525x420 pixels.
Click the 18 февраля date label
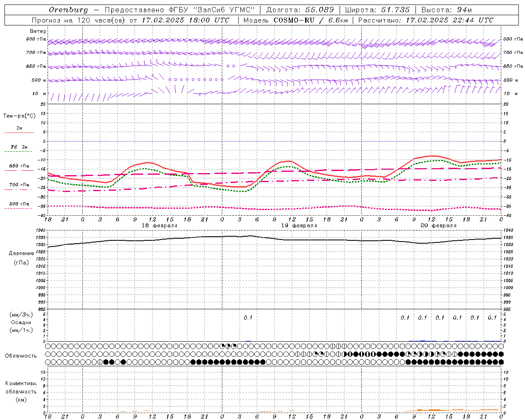click(x=160, y=226)
